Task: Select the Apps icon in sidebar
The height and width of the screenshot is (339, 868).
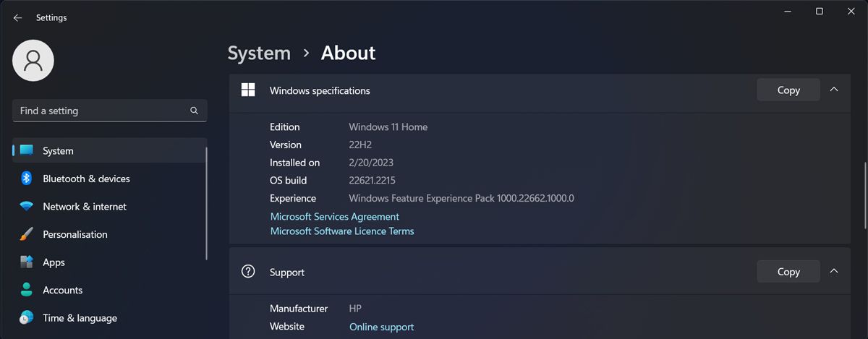Action: (x=27, y=262)
